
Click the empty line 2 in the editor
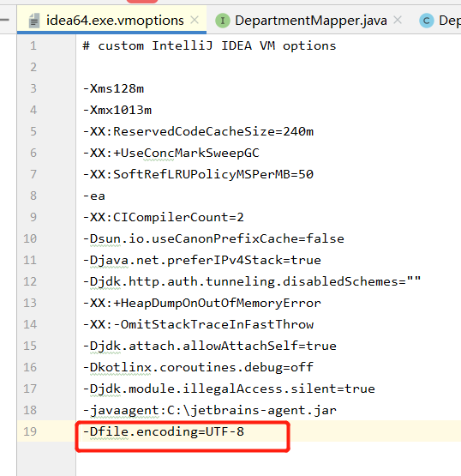[268, 67]
